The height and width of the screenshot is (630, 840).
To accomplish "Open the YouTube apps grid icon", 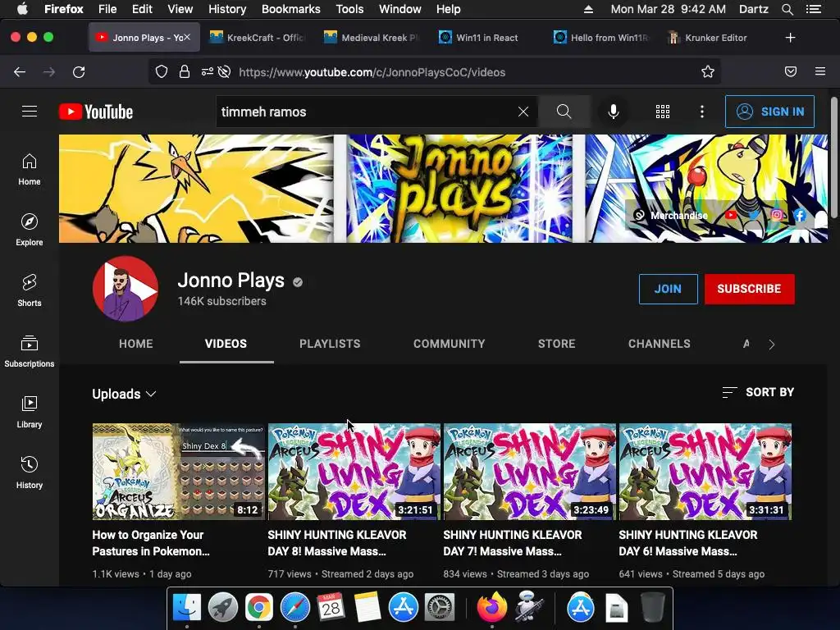I will (663, 112).
